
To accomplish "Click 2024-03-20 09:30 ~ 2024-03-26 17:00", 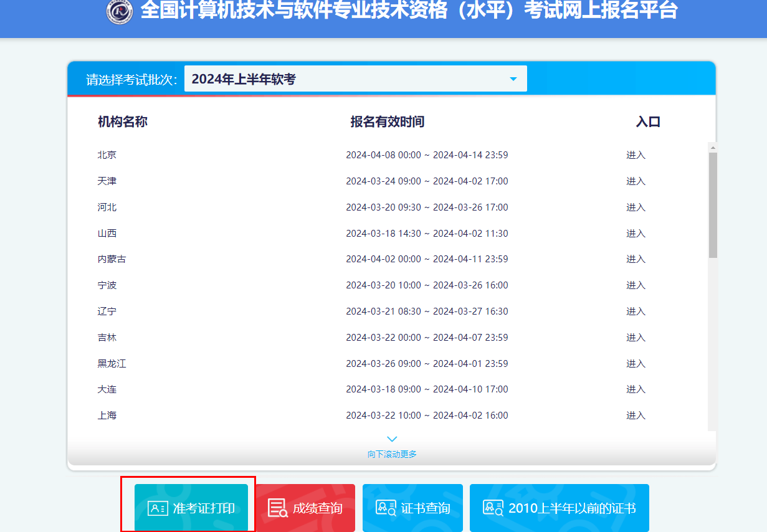I will click(x=427, y=207).
